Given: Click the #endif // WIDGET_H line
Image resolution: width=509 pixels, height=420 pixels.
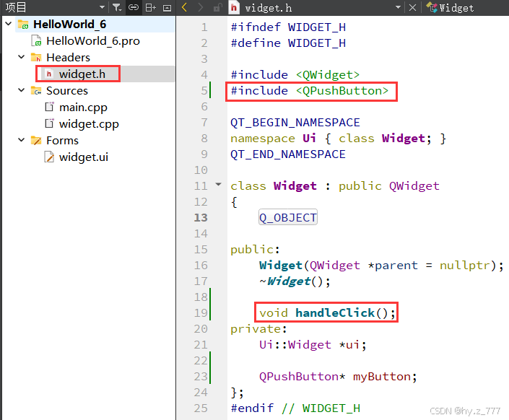Looking at the screenshot, I should coord(295,408).
